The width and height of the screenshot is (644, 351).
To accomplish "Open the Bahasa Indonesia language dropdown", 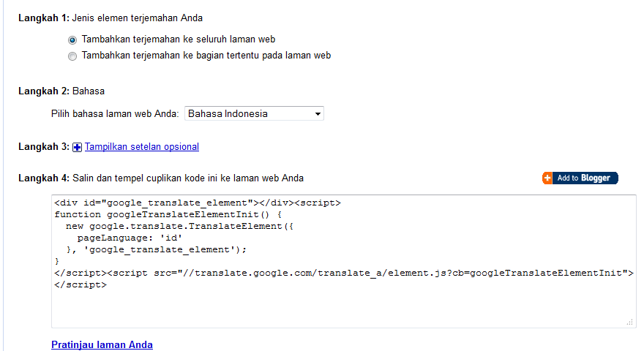I will [254, 113].
